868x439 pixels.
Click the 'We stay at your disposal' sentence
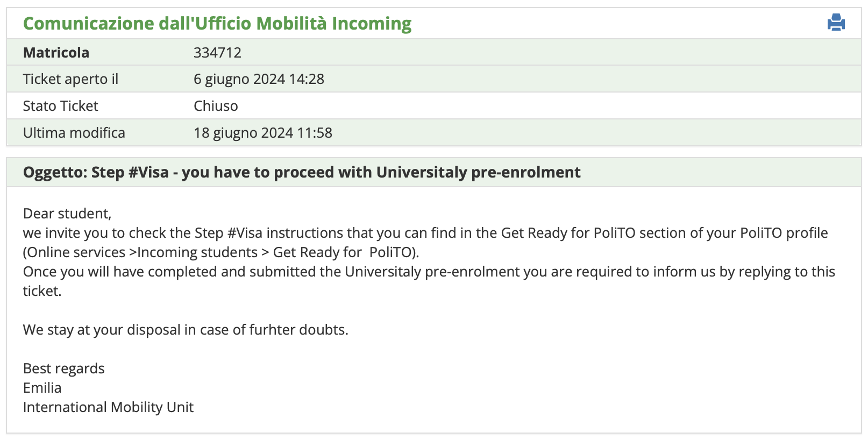click(186, 330)
